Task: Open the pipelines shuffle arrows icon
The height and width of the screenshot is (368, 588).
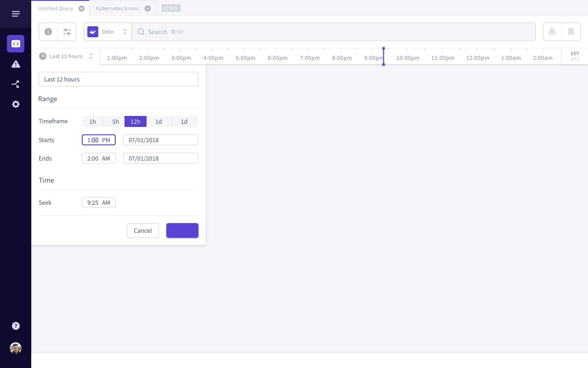Action: [16, 84]
